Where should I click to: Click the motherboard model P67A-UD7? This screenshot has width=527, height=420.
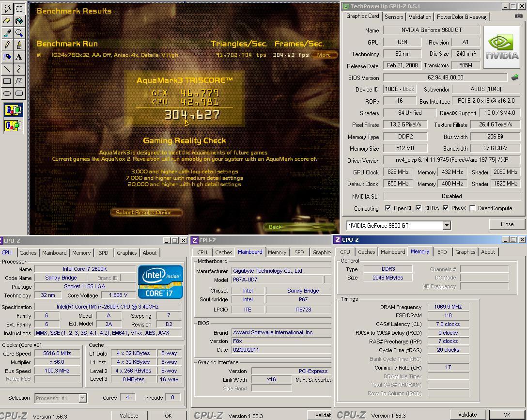pos(277,280)
